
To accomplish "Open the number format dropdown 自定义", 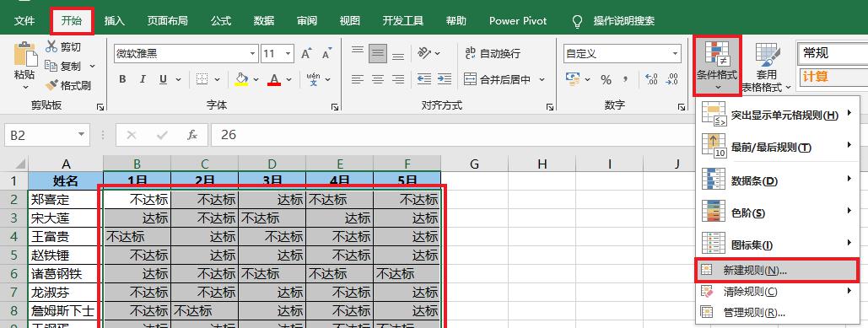I will (676, 54).
